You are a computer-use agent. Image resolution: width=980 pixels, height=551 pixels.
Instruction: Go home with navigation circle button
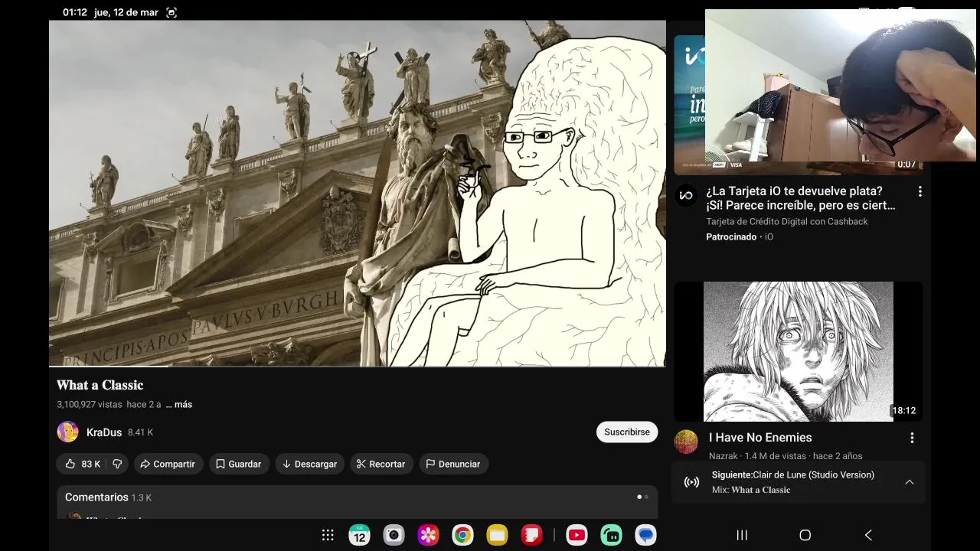point(805,535)
